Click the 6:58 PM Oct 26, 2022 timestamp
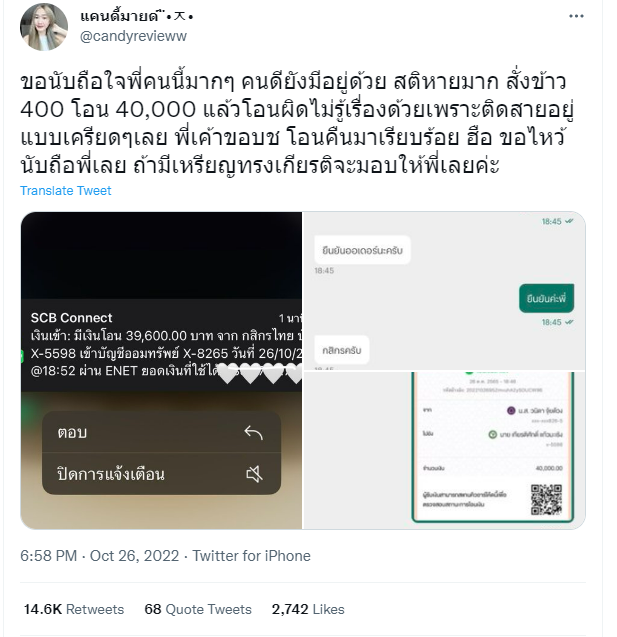 coord(100,556)
